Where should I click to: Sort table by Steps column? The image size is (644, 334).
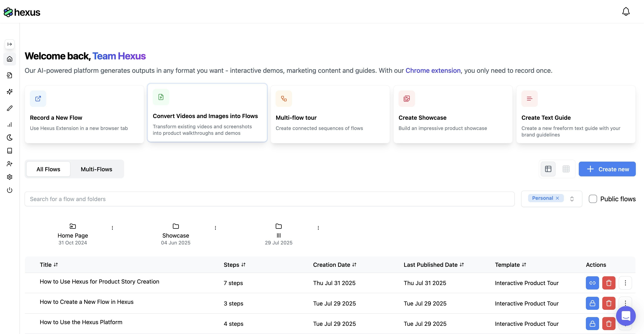coord(234,265)
